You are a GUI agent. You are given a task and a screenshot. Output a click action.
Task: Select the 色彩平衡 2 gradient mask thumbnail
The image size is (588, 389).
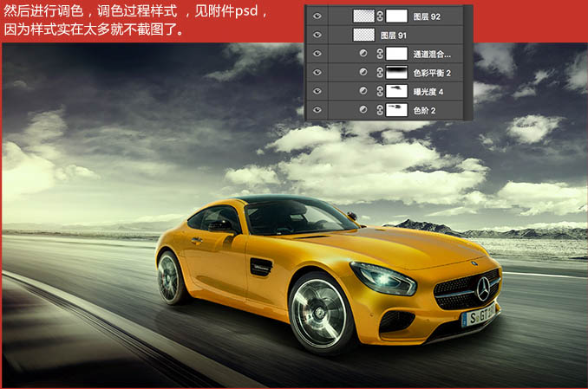(x=396, y=72)
